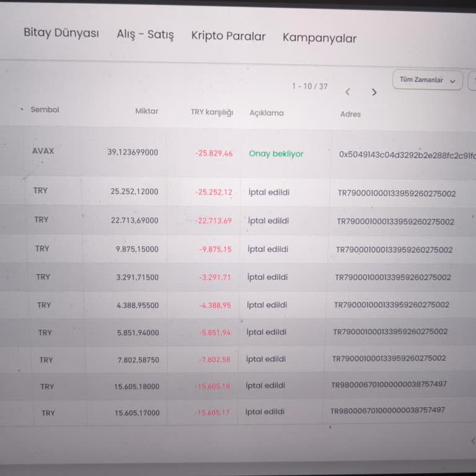Select value -22.713,69
476x476 pixels.
(x=213, y=221)
